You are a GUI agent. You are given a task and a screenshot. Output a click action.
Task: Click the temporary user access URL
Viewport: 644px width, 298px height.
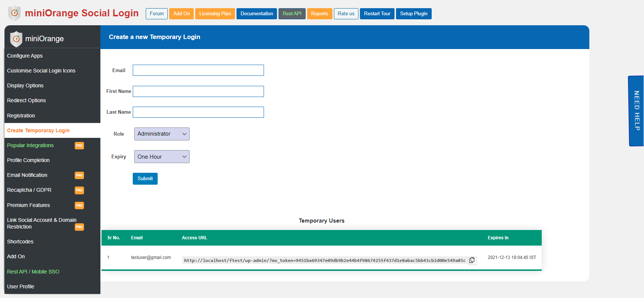click(325, 260)
